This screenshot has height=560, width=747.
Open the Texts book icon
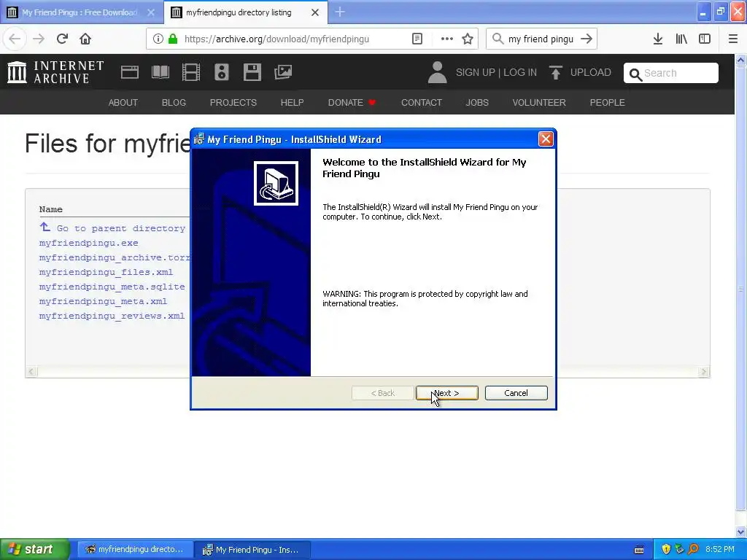pyautogui.click(x=160, y=72)
